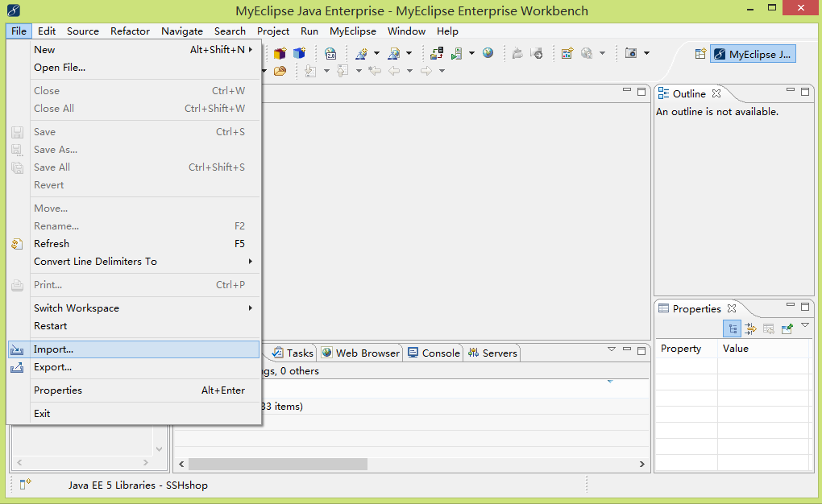Switch to the Web Browser tab

click(x=361, y=353)
